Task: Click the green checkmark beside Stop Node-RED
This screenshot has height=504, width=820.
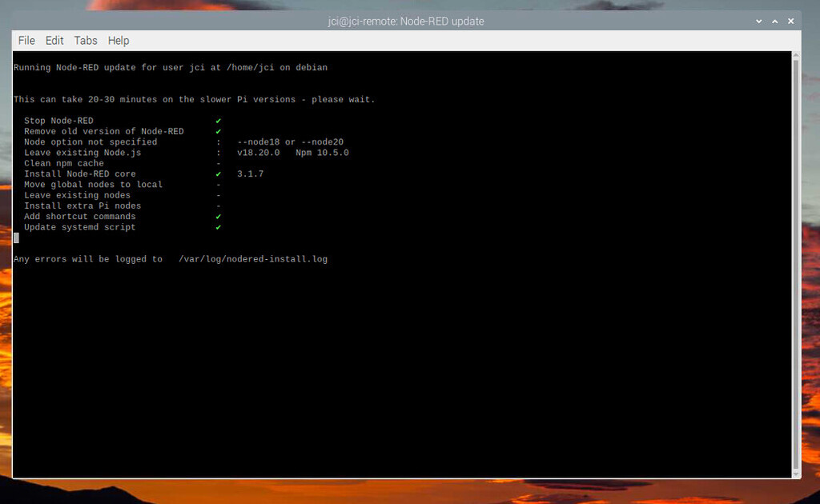Action: click(218, 120)
